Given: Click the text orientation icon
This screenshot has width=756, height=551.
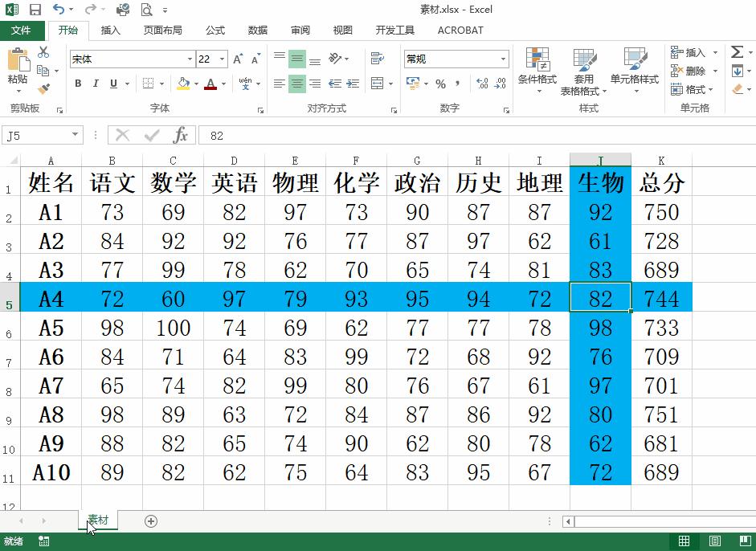Looking at the screenshot, I should pyautogui.click(x=336, y=59).
